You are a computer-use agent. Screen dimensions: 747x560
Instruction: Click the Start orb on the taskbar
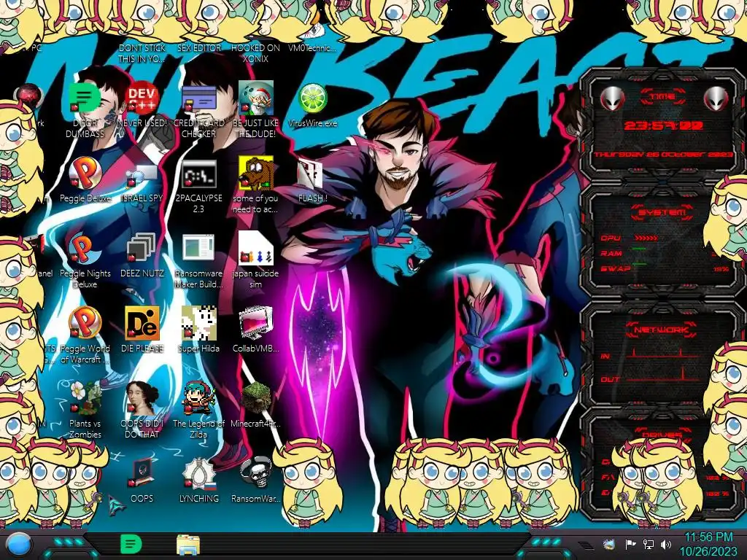point(19,545)
